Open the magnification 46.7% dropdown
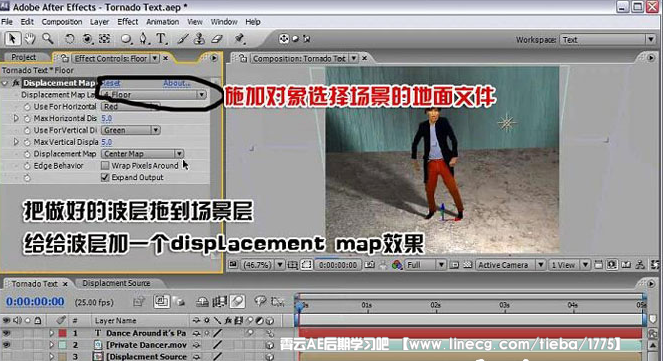Viewport: 663px width, 361px height. tap(262, 265)
